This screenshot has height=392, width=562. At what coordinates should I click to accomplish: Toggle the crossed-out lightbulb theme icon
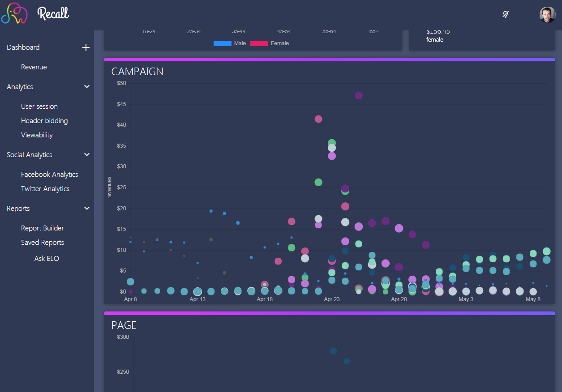[505, 14]
